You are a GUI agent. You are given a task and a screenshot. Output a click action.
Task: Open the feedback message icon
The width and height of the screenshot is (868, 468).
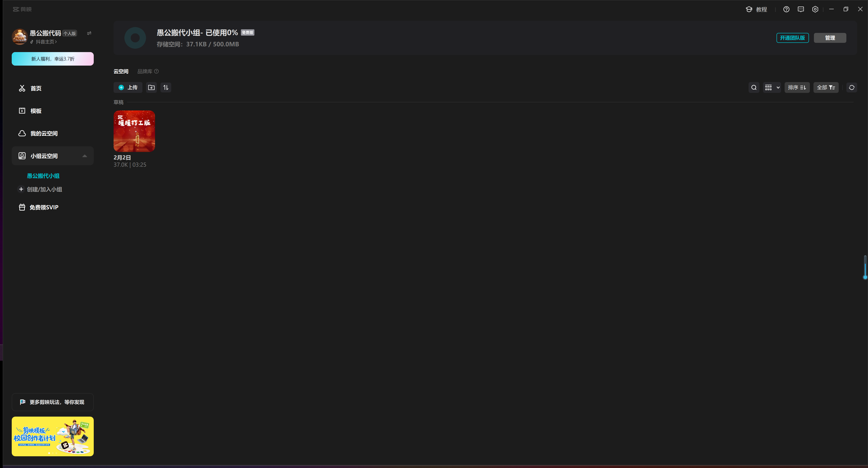pyautogui.click(x=801, y=9)
